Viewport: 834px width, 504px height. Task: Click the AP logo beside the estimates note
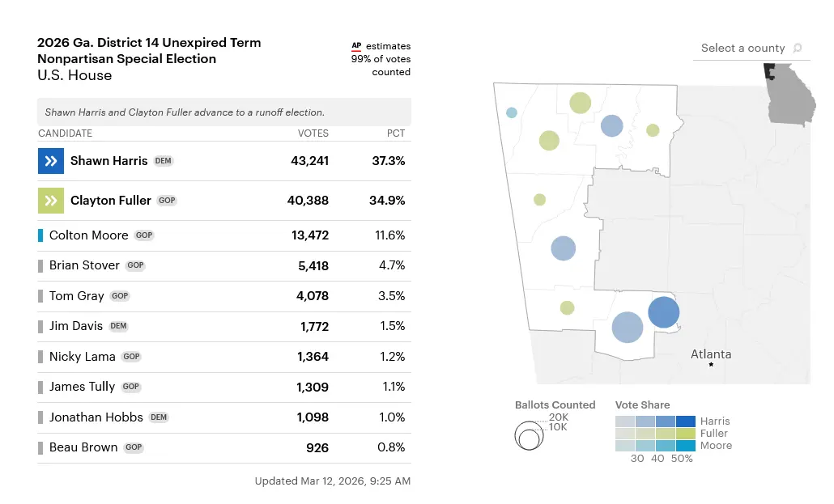pyautogui.click(x=357, y=45)
